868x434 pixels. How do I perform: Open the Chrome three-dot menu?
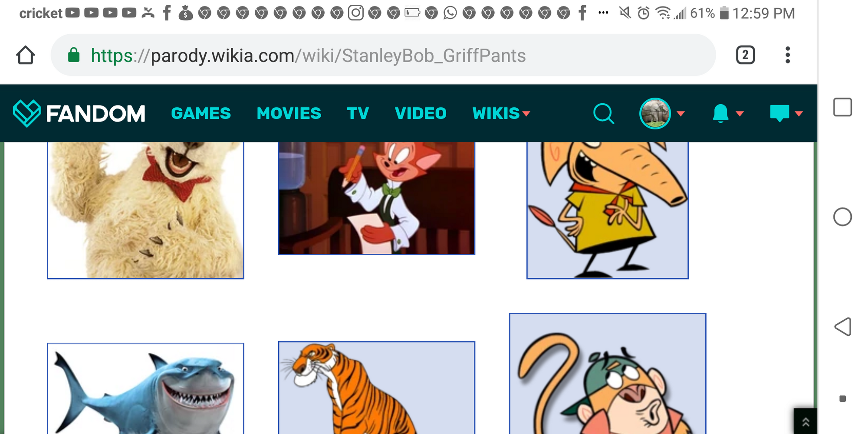pyautogui.click(x=787, y=55)
